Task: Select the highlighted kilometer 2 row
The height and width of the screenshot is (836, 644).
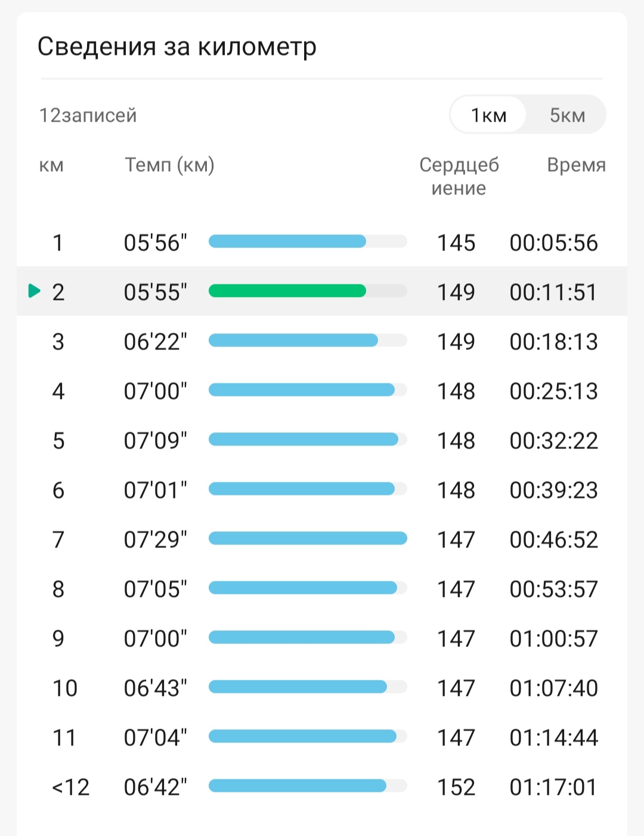Action: coord(322,291)
